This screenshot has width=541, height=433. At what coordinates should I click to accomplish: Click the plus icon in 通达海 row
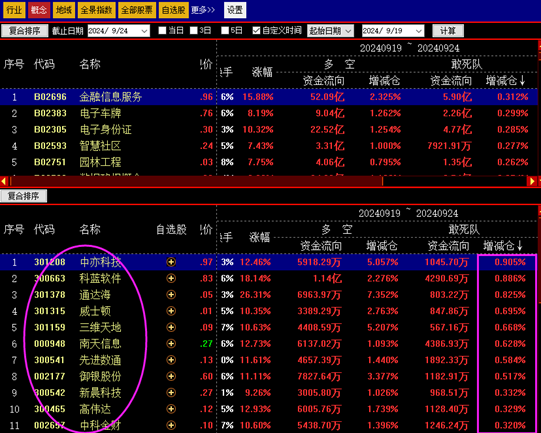pos(171,295)
